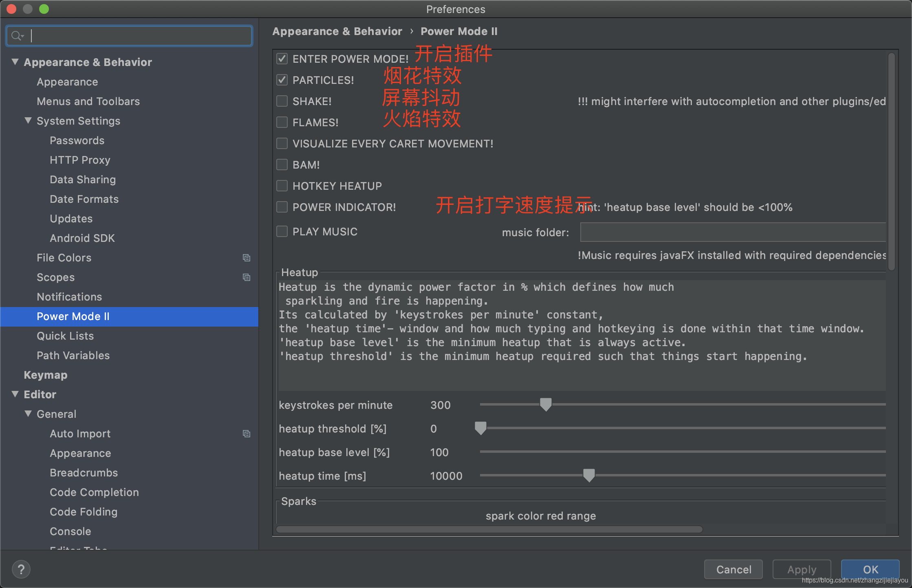Image resolution: width=912 pixels, height=588 pixels.
Task: Open Path Variables settings
Action: click(x=73, y=355)
